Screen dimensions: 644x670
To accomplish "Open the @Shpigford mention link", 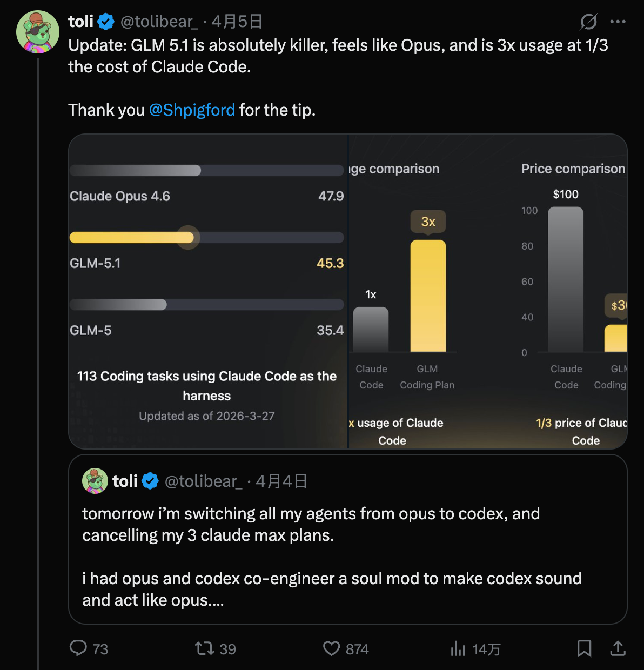I will 192,110.
